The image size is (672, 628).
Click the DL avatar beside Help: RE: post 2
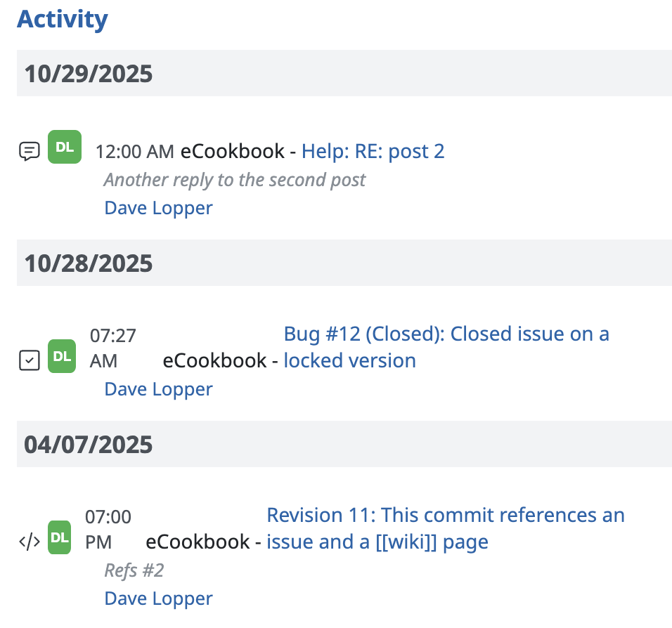(x=65, y=148)
